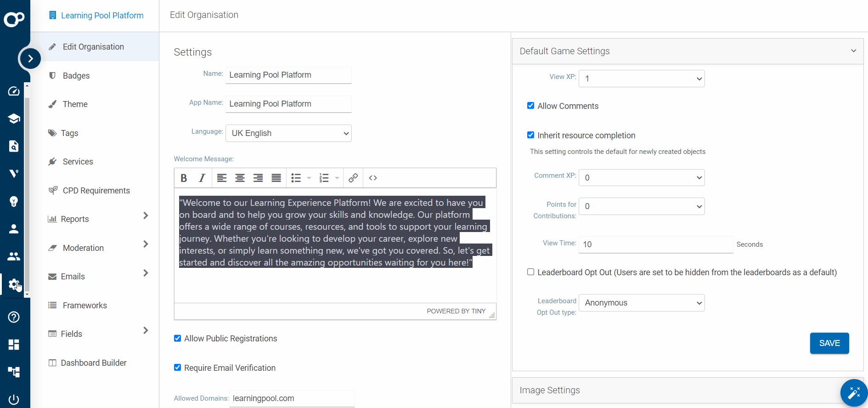Open the Points for Contributions dropdown
Image resolution: width=868 pixels, height=408 pixels.
pos(642,206)
